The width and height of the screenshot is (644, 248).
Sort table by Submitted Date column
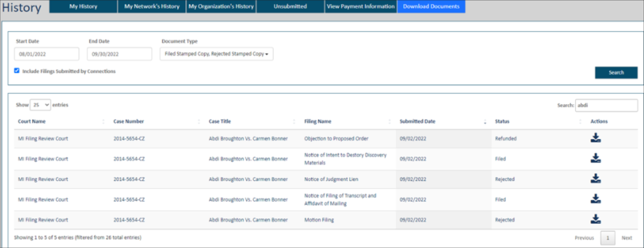tap(417, 121)
